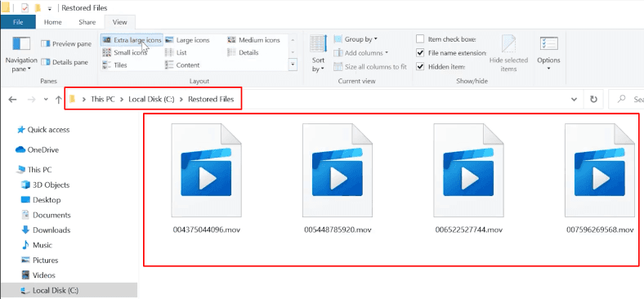Toggle the Details pane
The height and width of the screenshot is (299, 644).
click(65, 62)
